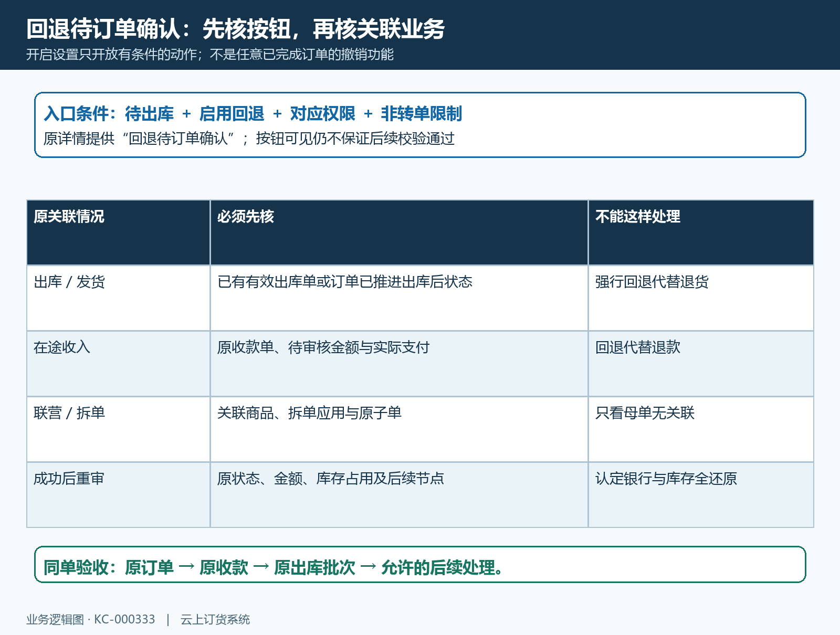Select the 入口条件 heading line
The height and width of the screenshot is (635, 840).
pos(253,113)
